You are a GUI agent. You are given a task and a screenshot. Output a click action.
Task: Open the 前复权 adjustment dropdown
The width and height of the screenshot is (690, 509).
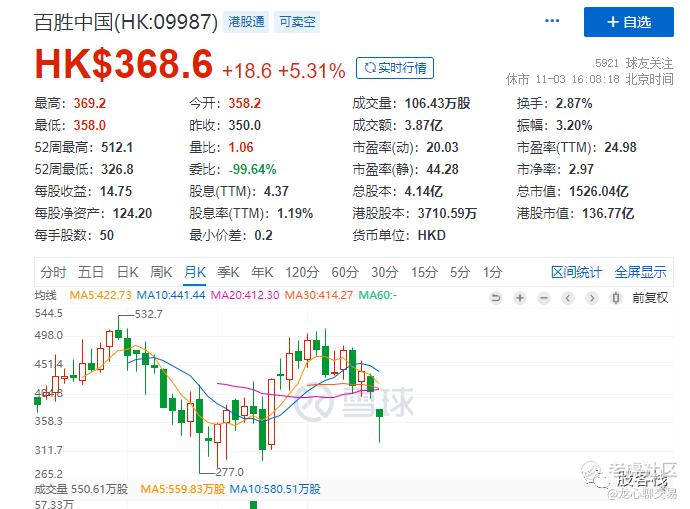pyautogui.click(x=650, y=298)
